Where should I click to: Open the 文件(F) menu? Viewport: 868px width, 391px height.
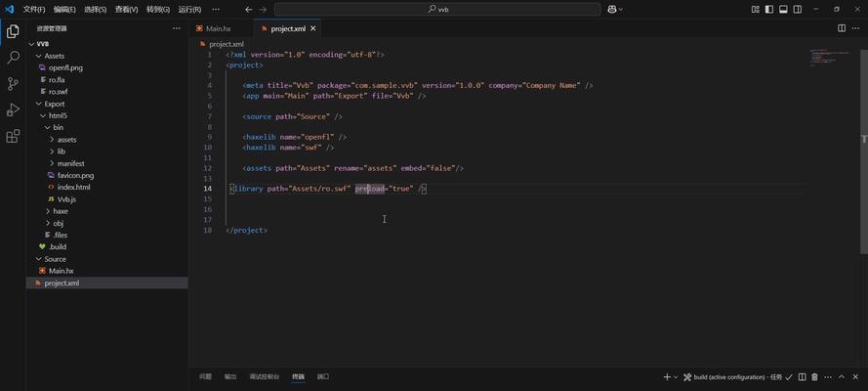(x=34, y=10)
